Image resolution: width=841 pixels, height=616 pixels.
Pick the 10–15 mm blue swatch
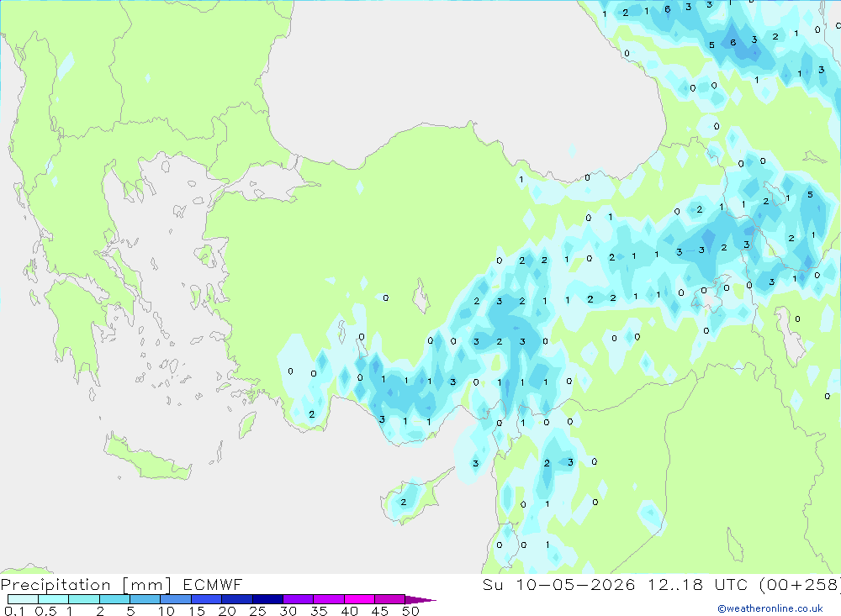pyautogui.click(x=176, y=599)
